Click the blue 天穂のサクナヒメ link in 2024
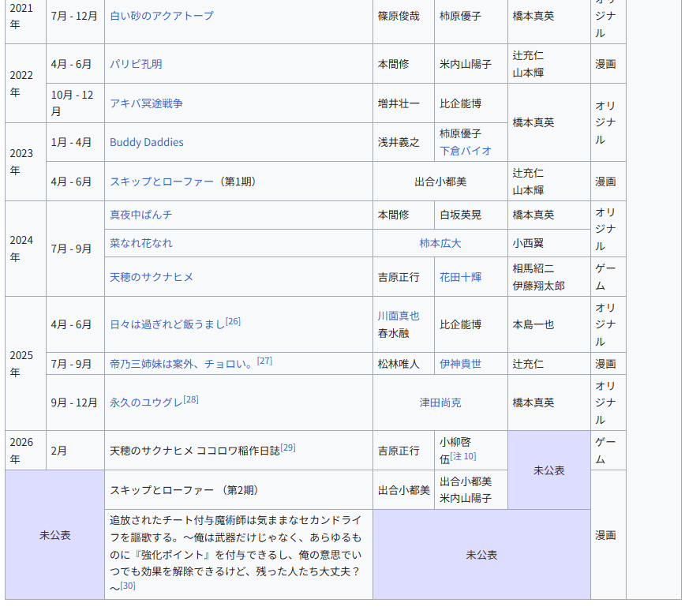Image resolution: width=700 pixels, height=614 pixels. pyautogui.click(x=151, y=277)
